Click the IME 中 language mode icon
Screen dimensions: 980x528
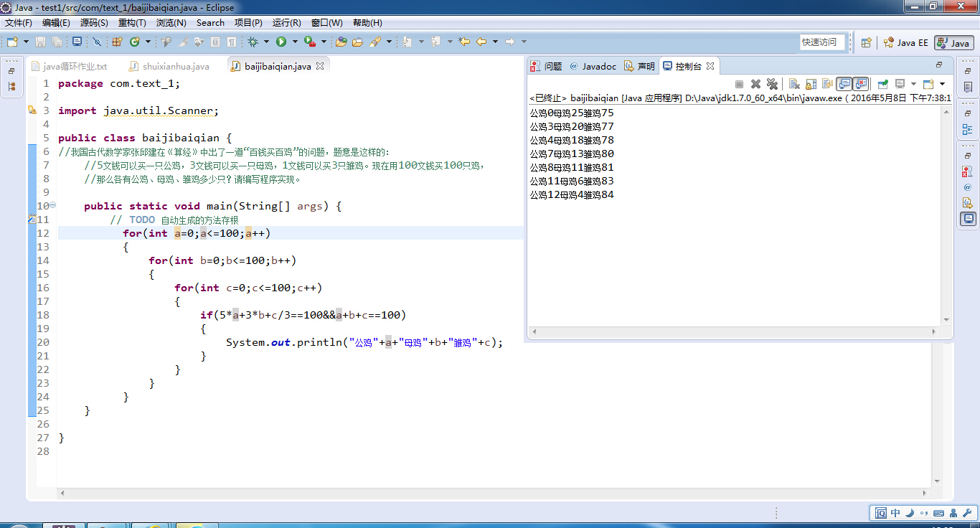click(895, 513)
